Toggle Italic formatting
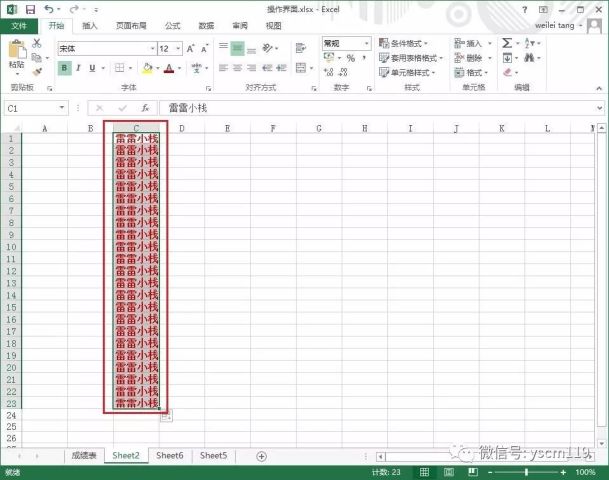 [78, 68]
